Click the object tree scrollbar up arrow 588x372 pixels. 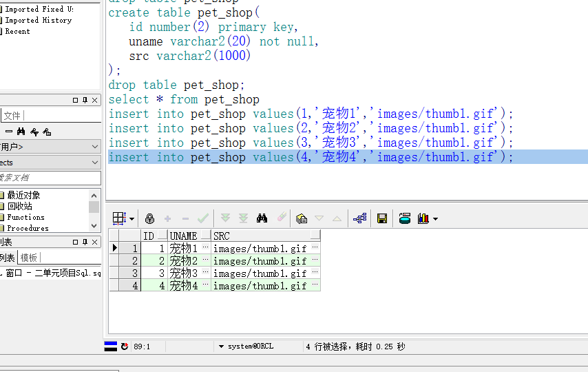tap(94, 196)
